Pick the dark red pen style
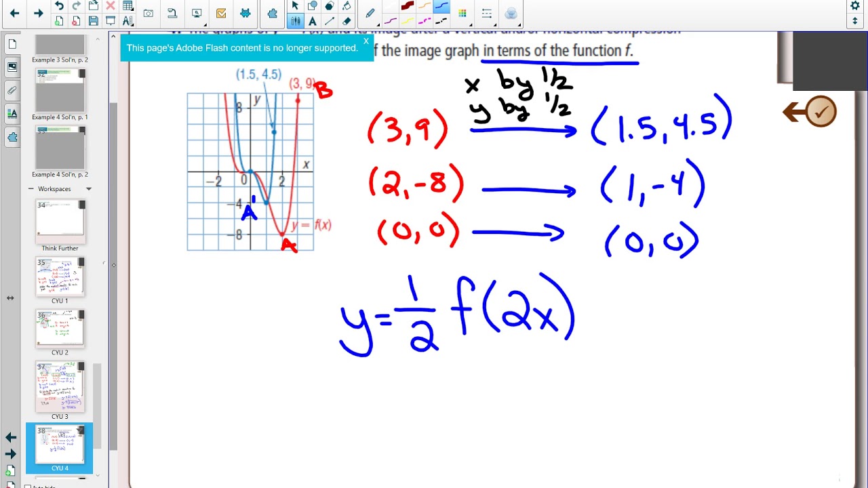The image size is (868, 488). tap(408, 6)
